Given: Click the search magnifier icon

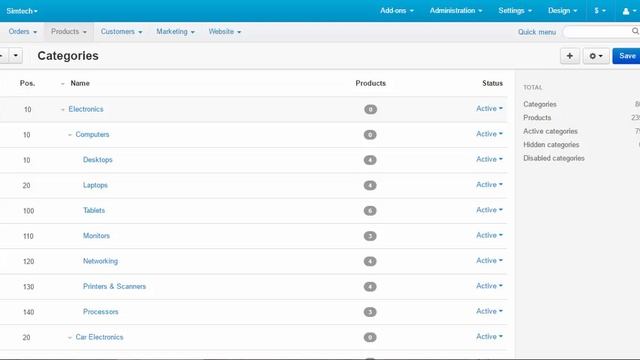Looking at the screenshot, I should [635, 31].
